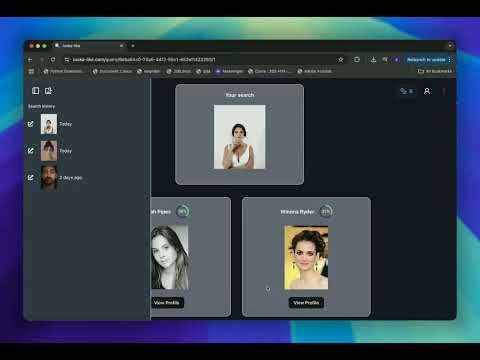480x360 pixels.
Task: Open the 2 days ago entry link icon
Action: [x=31, y=177]
